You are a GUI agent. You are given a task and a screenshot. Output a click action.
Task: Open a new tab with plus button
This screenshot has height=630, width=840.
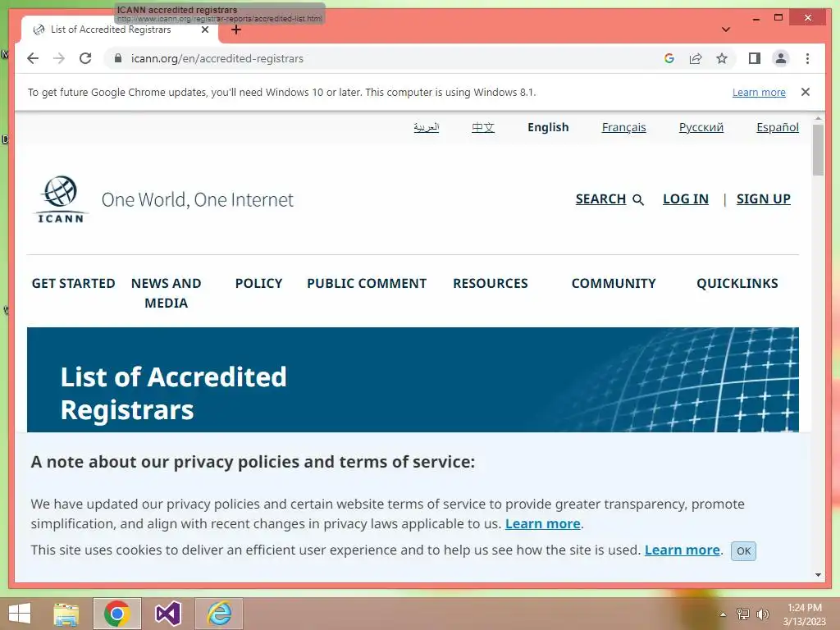click(x=236, y=30)
